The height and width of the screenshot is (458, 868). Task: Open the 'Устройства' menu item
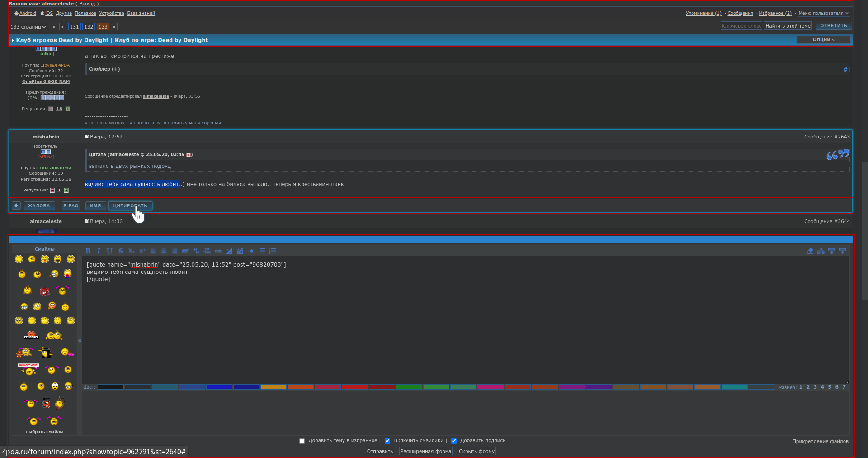click(111, 13)
